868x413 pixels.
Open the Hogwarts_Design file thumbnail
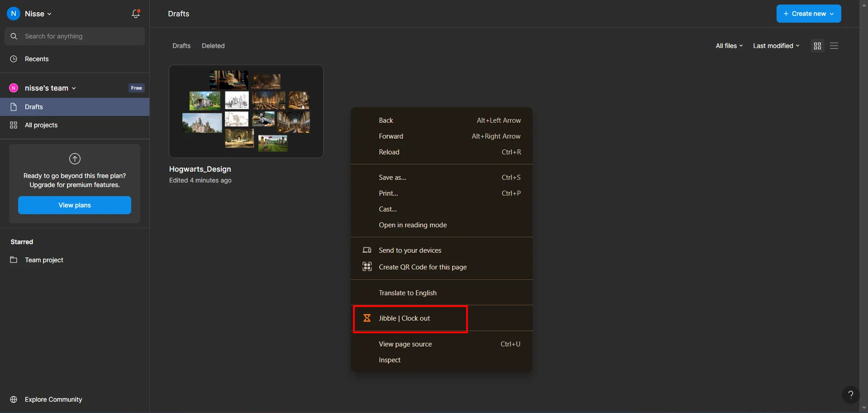pyautogui.click(x=246, y=111)
